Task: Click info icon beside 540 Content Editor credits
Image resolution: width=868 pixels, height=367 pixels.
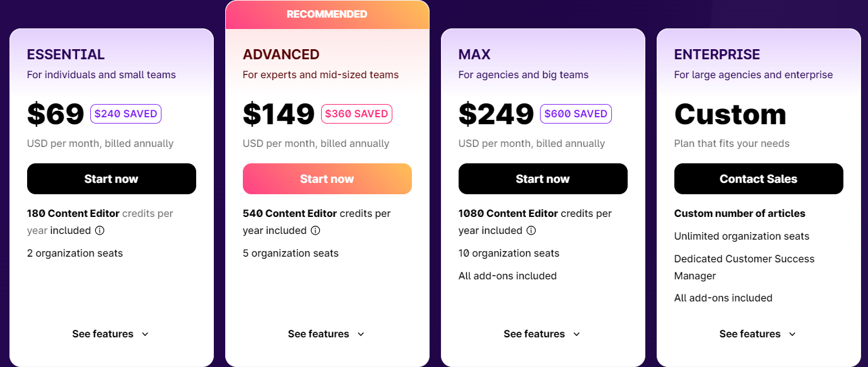Action: 315,231
